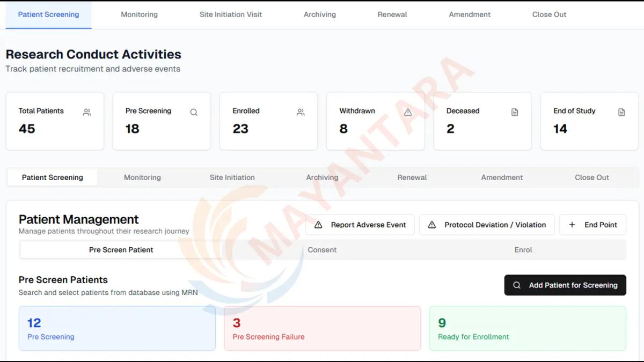The width and height of the screenshot is (644, 362).
Task: Click the search icon in Add Patient button
Action: 517,285
